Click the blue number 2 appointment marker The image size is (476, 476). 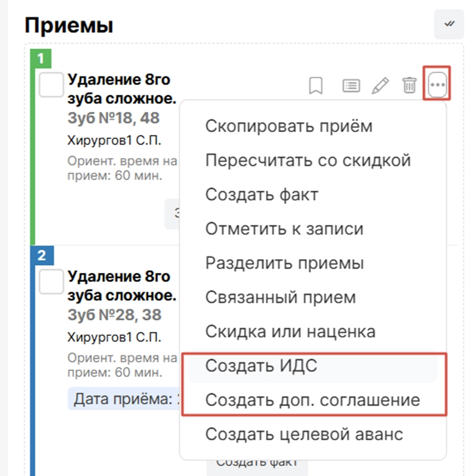click(x=43, y=255)
